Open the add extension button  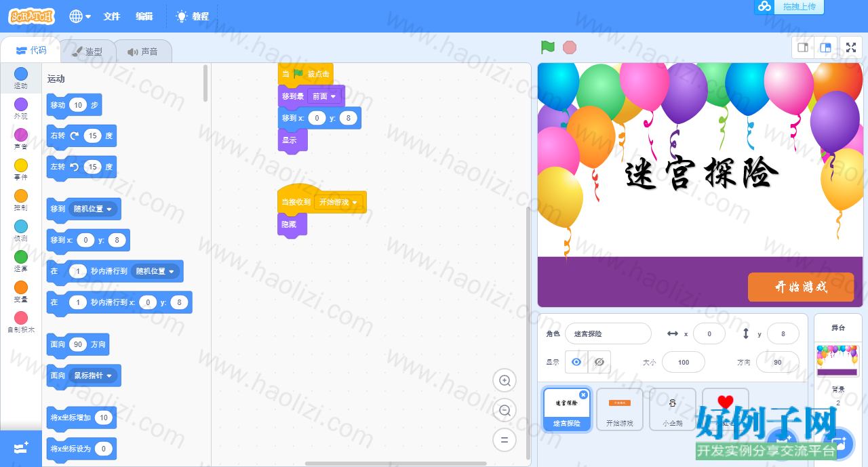[21, 448]
